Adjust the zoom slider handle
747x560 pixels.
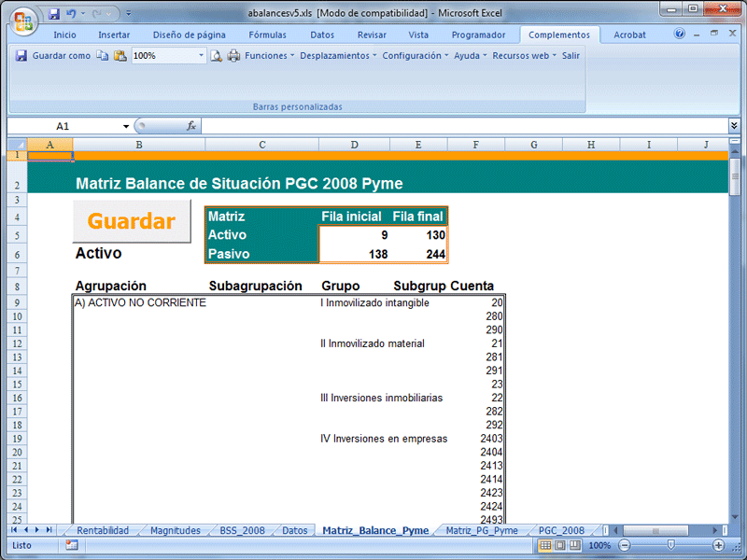(x=670, y=545)
